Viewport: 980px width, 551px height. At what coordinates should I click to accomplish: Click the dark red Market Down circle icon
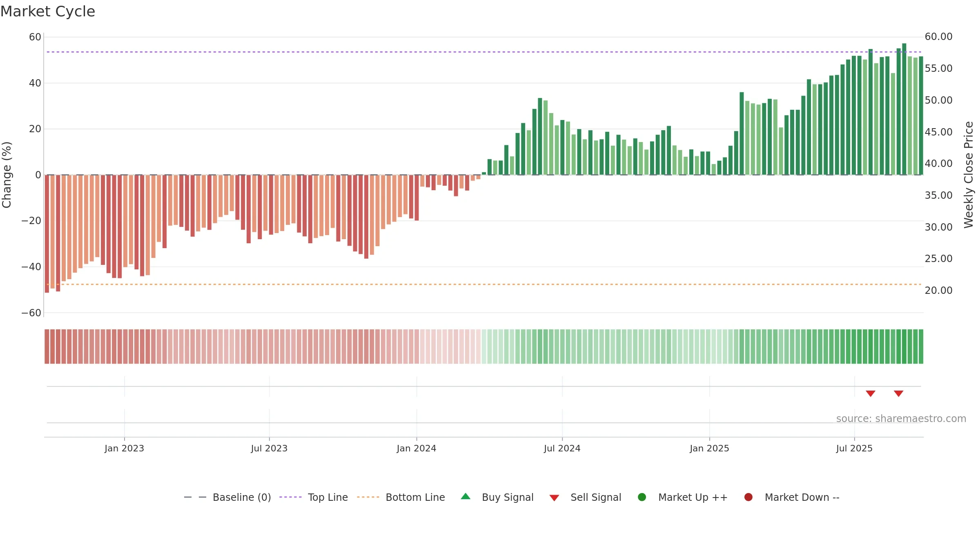pos(748,497)
